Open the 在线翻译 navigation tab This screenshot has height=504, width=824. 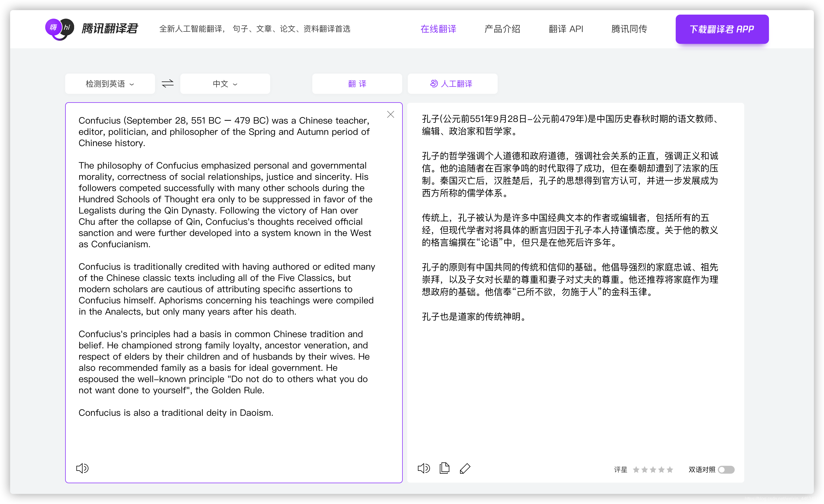438,29
